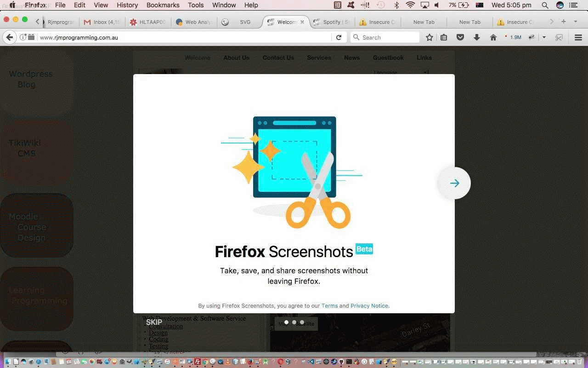Open the Coding link
This screenshot has height=368, width=588.
pos(158,339)
